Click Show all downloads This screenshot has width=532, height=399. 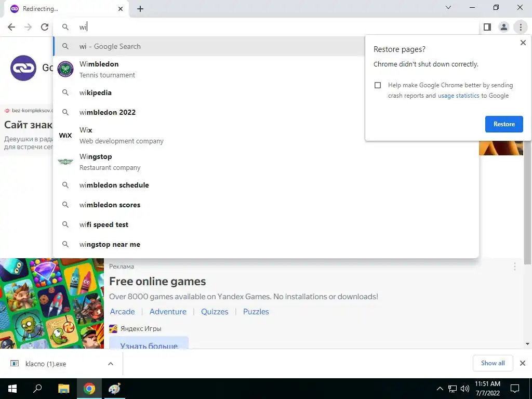pyautogui.click(x=493, y=363)
